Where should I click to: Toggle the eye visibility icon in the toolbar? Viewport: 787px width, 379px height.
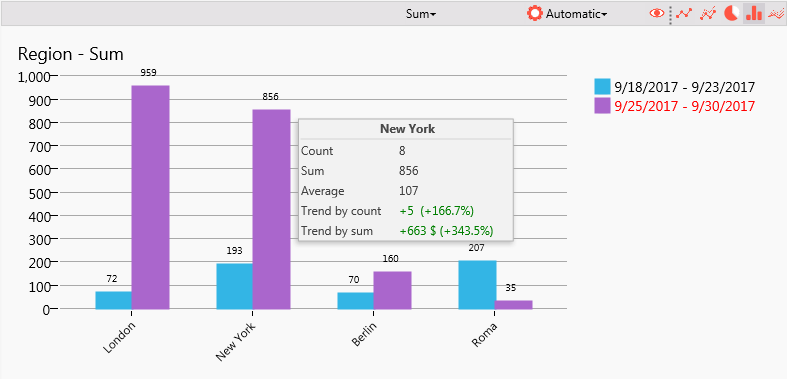[x=657, y=14]
